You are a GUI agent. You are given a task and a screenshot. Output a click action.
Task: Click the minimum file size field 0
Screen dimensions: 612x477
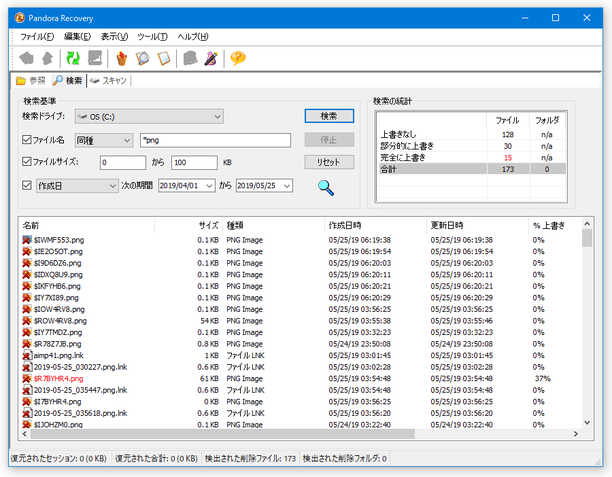pos(123,162)
